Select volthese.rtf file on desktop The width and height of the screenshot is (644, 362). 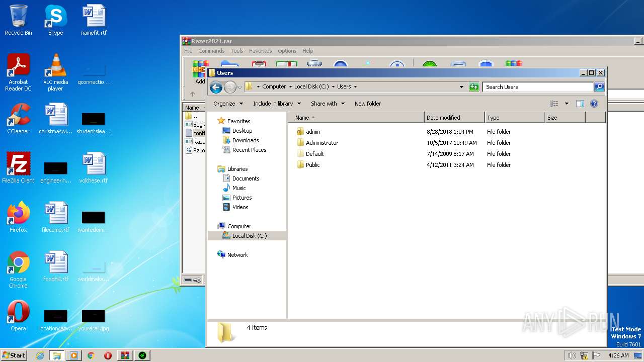tap(94, 168)
